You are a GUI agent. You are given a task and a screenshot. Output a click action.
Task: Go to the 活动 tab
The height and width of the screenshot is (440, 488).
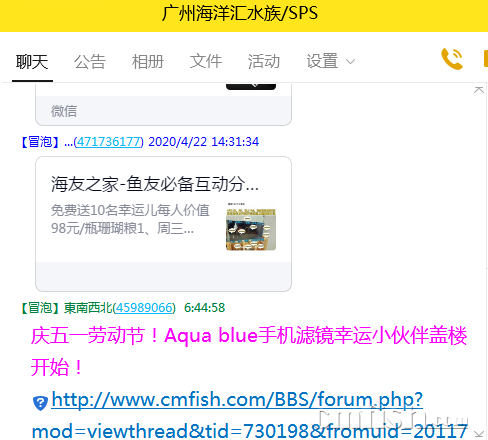tap(264, 62)
